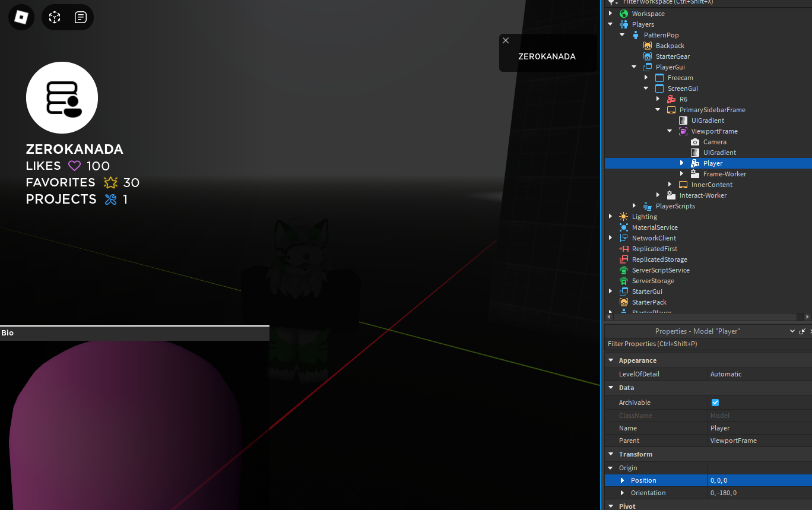
Task: Expand the PlayerScripts node
Action: [634, 205]
